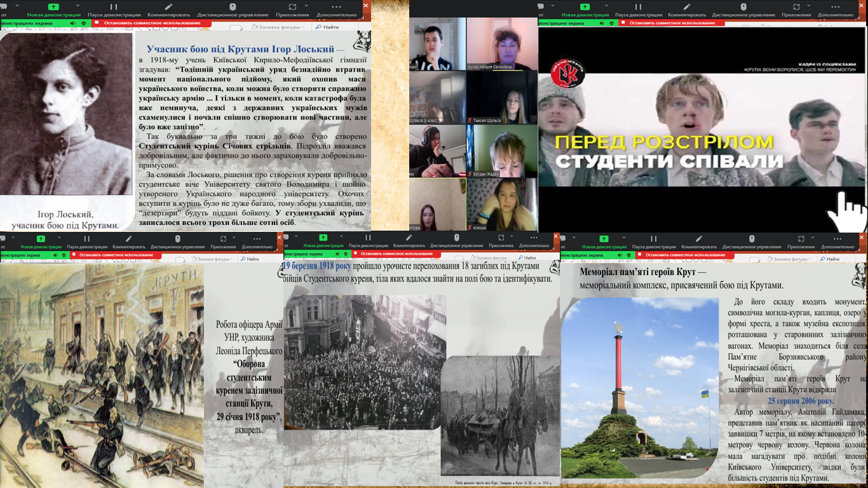Open Приложения icon above Меморіал slide

click(x=801, y=239)
